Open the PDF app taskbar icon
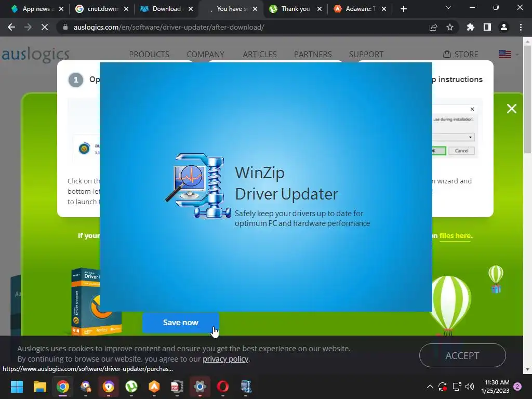The width and height of the screenshot is (532, 399). point(177,387)
